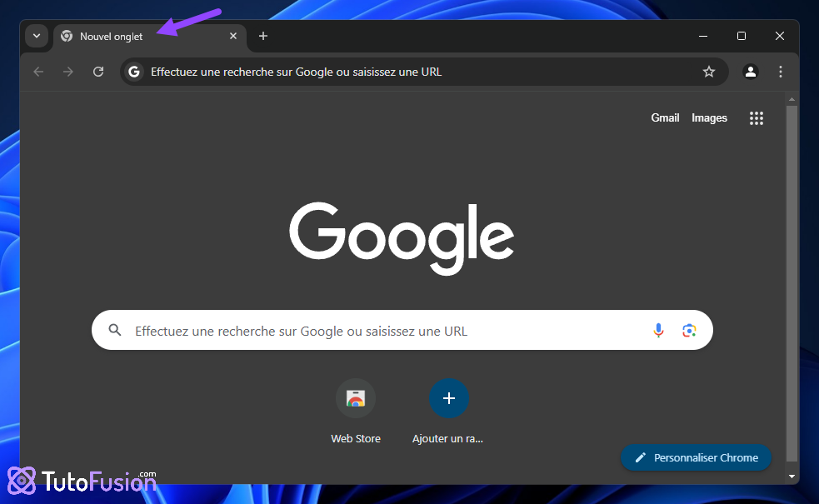Click the Google logo

402,238
